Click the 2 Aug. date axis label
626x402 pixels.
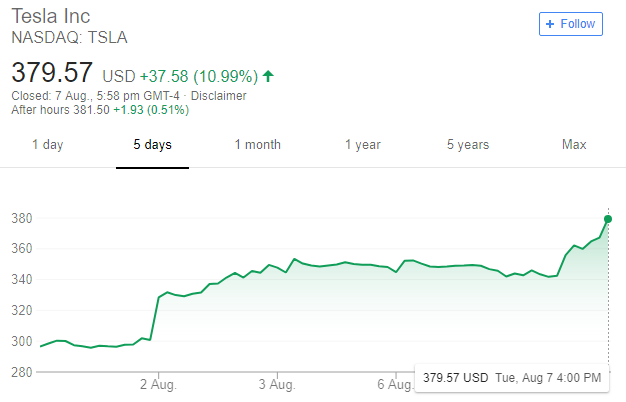pyautogui.click(x=157, y=384)
